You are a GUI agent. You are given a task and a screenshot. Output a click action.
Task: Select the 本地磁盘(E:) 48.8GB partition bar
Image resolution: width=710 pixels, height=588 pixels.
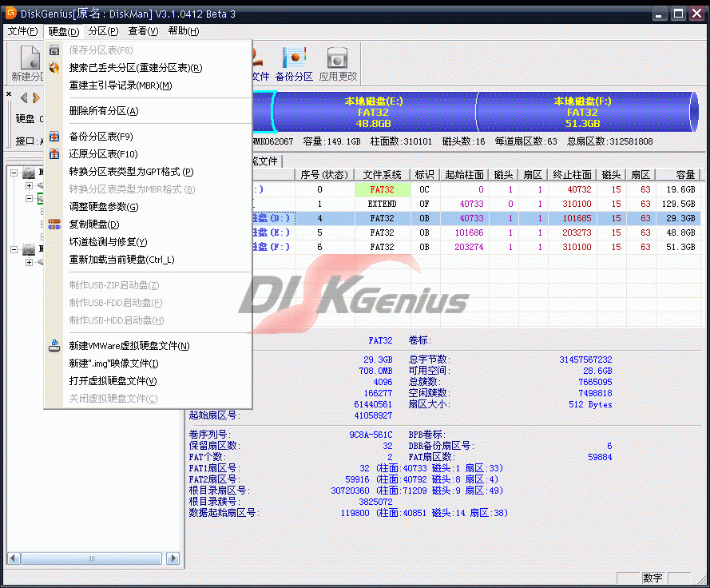click(374, 112)
